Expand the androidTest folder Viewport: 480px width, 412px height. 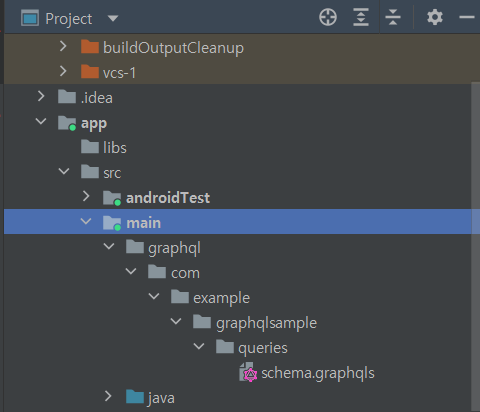(86, 196)
